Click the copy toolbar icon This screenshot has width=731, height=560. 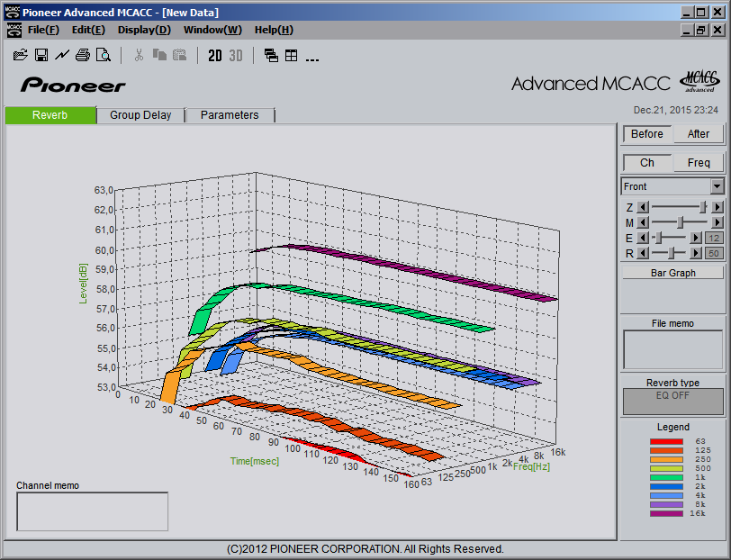[159, 55]
